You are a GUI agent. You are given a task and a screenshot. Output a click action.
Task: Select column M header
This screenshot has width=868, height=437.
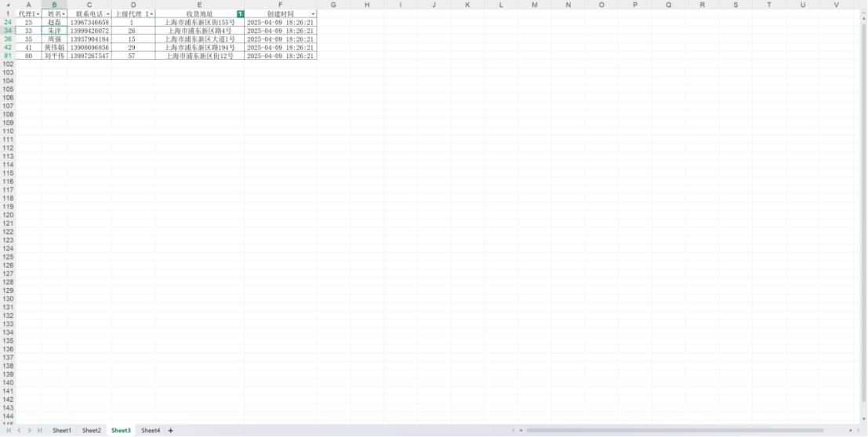click(x=535, y=5)
